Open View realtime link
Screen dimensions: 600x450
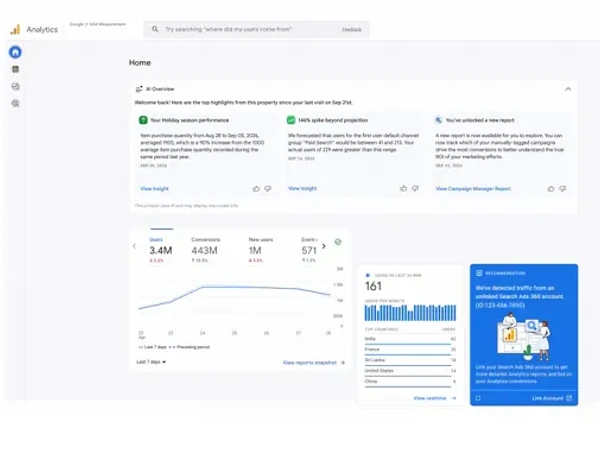[435, 398]
